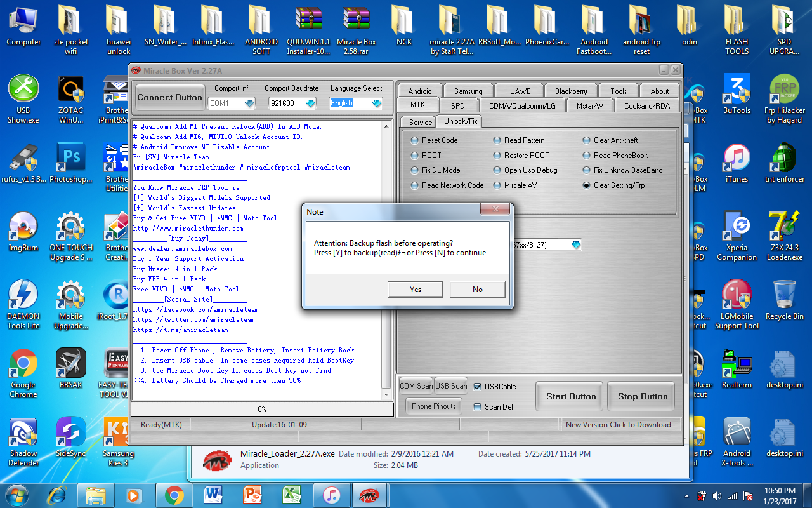This screenshot has width=812, height=508.
Task: Launch USB Show.exe desktop icon
Action: 23,99
